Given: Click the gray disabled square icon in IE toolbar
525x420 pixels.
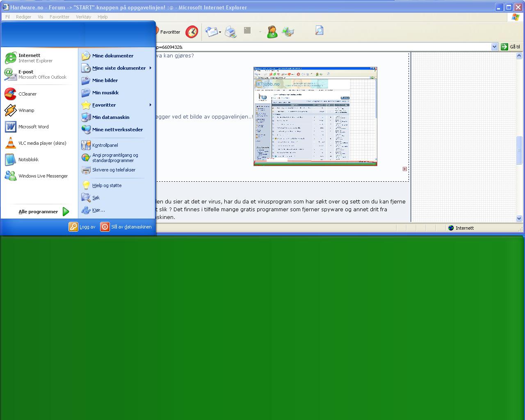Looking at the screenshot, I should click(x=247, y=30).
